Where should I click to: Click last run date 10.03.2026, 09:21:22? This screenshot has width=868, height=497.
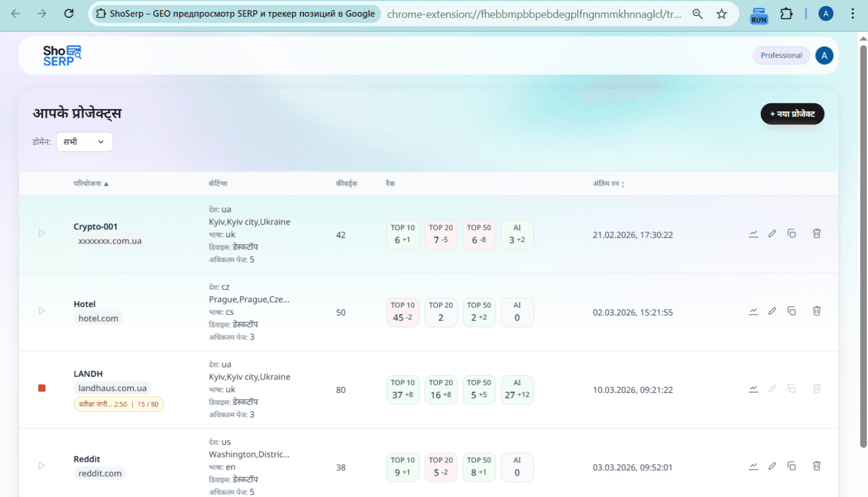(633, 390)
